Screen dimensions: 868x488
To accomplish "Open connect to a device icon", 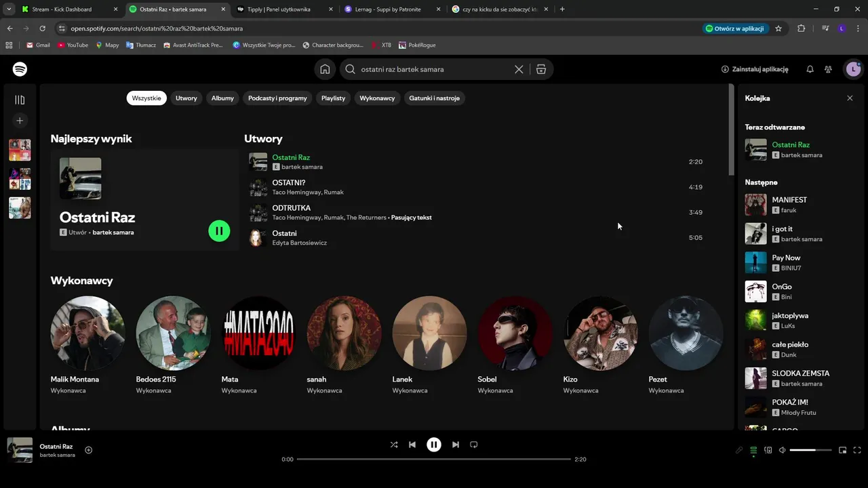I will point(768,450).
